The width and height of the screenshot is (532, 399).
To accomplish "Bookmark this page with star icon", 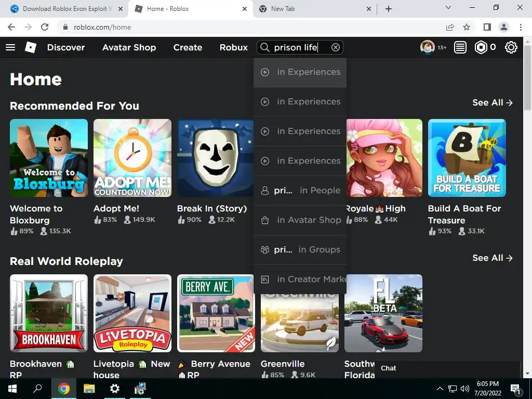I will click(x=467, y=27).
